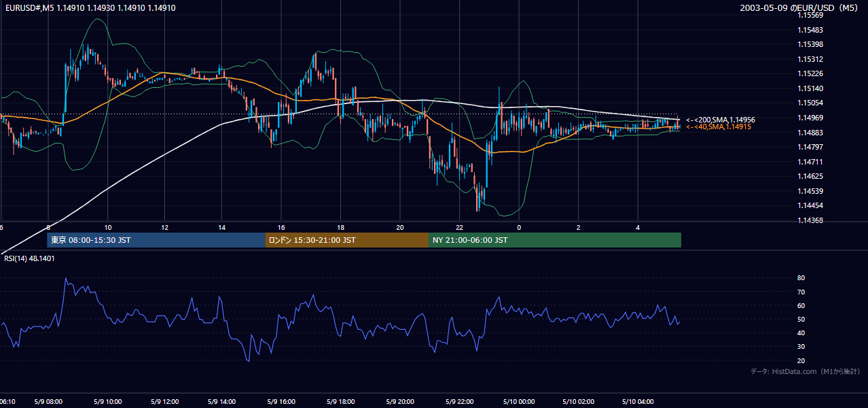
Task: Click the RSI 40 level label
Action: 801,333
